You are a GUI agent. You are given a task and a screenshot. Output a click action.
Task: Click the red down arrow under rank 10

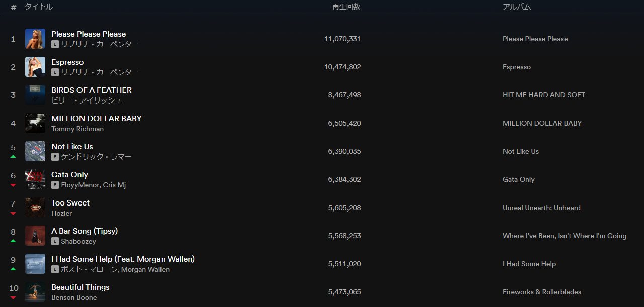pos(13,298)
